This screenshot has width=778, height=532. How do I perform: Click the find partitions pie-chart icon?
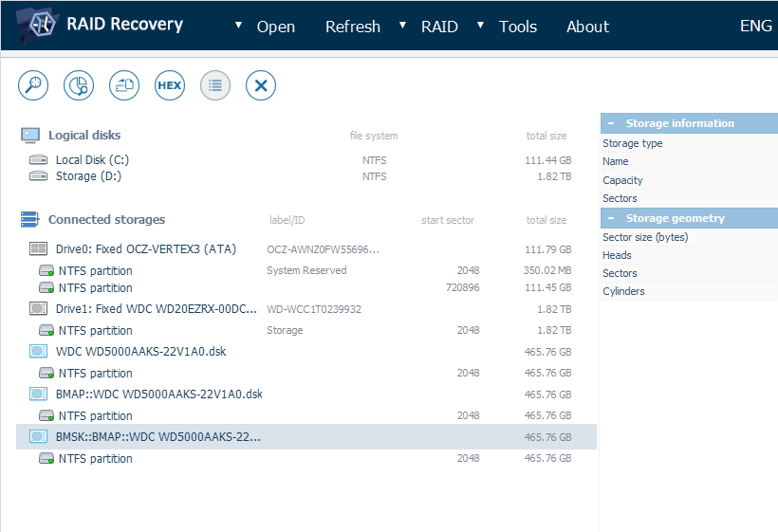[x=79, y=85]
